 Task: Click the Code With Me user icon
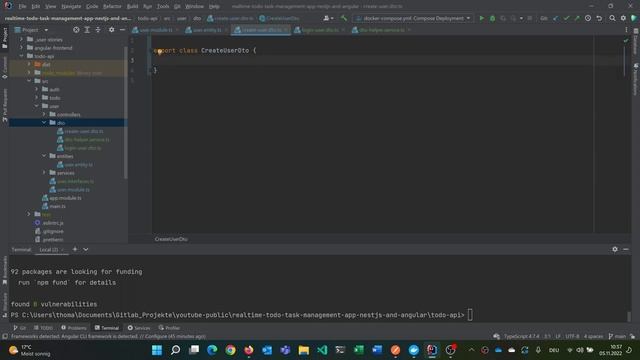pyautogui.click(x=328, y=18)
